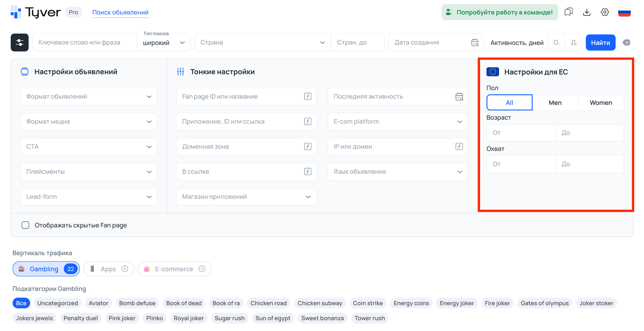Toggle the Book of dead chip

pyautogui.click(x=184, y=303)
